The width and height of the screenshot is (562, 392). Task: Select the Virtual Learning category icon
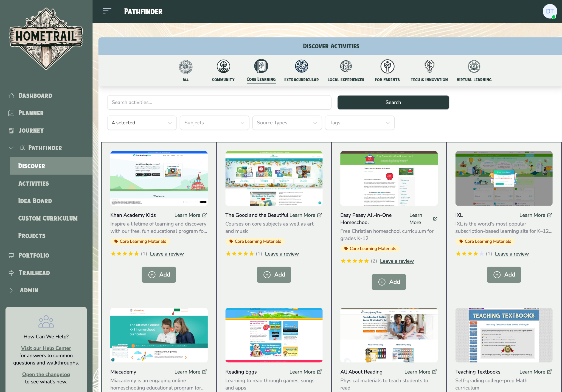pos(474,66)
